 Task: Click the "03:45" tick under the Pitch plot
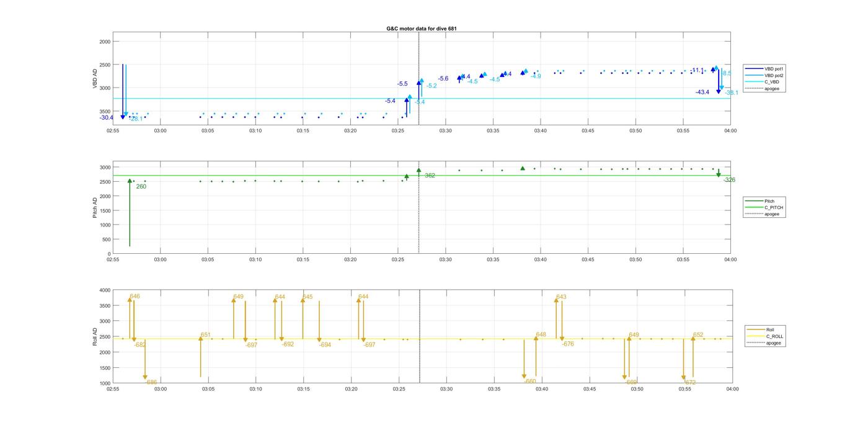588,260
